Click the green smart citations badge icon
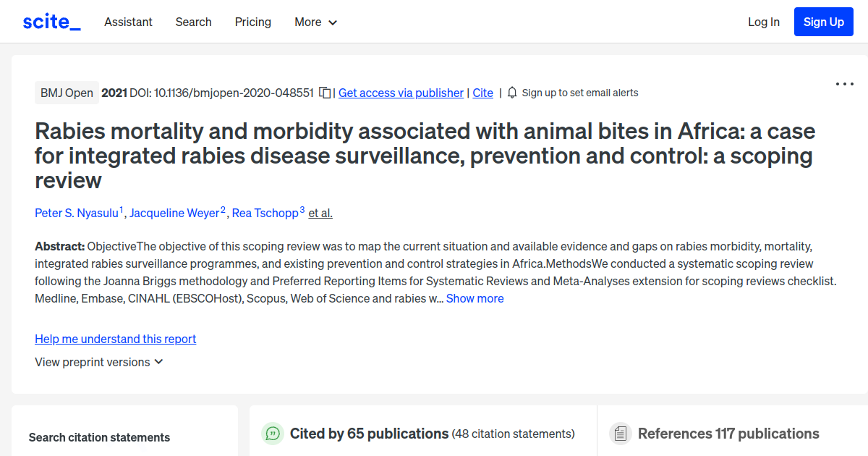 (273, 433)
